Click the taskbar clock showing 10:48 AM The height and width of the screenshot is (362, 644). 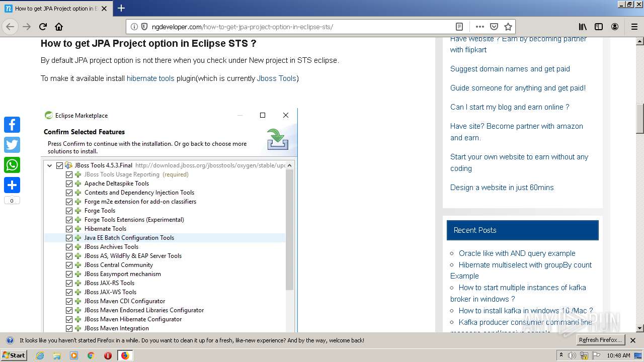(x=618, y=355)
